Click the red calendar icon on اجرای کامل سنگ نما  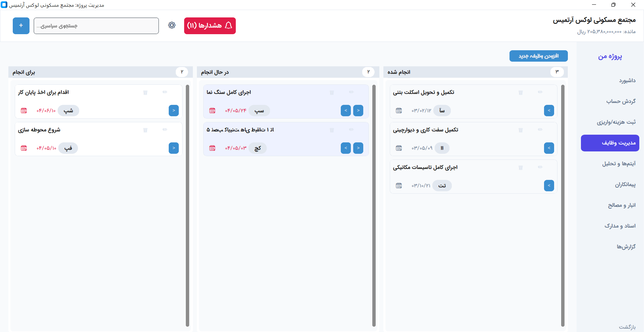(x=212, y=110)
